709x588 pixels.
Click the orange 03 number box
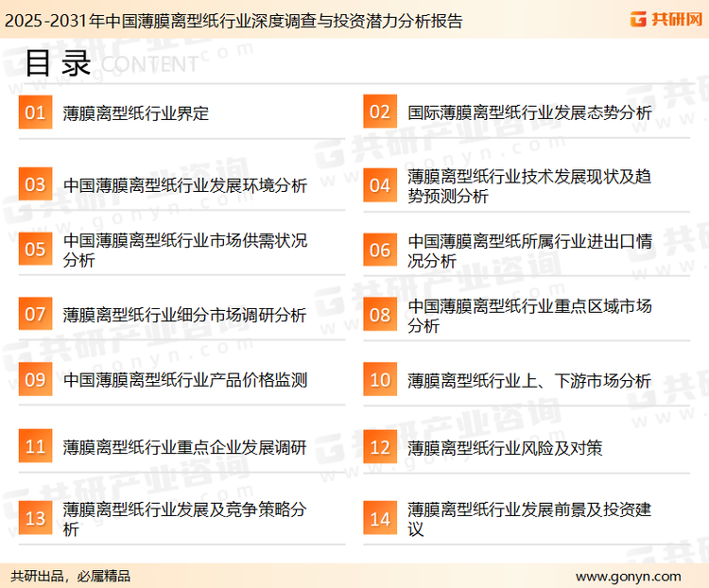[35, 184]
